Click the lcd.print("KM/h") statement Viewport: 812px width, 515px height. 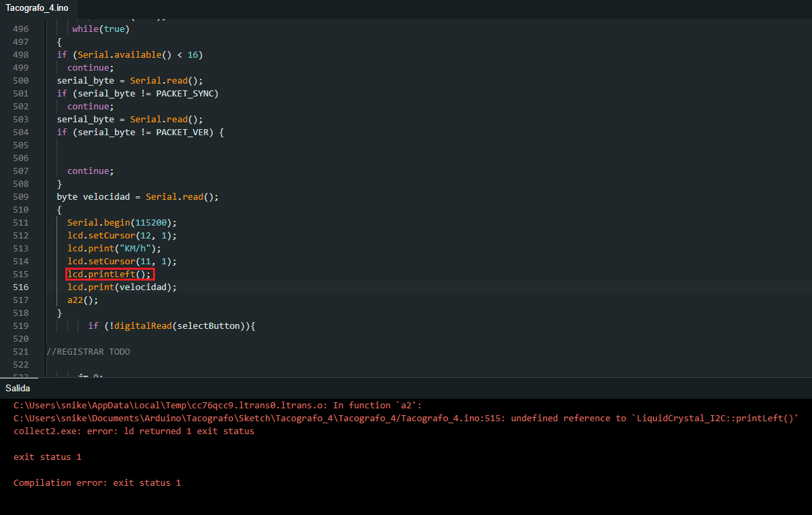click(114, 249)
